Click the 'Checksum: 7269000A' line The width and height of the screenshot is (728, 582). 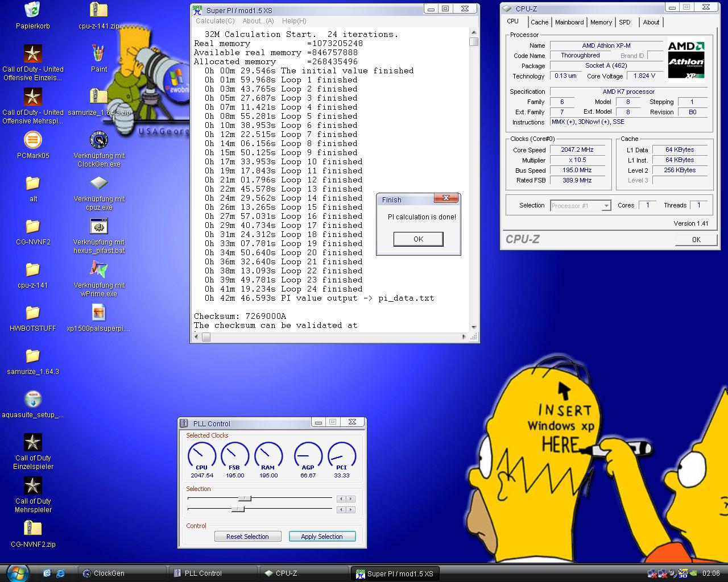[240, 316]
